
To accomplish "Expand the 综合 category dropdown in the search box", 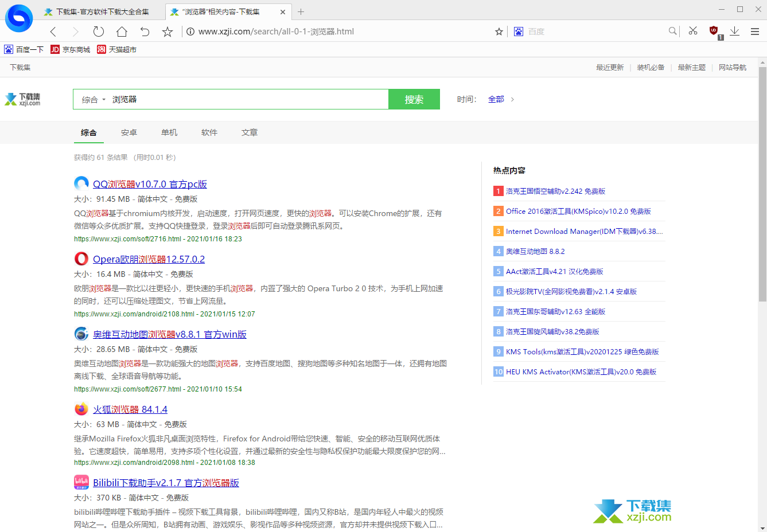I will coord(94,99).
